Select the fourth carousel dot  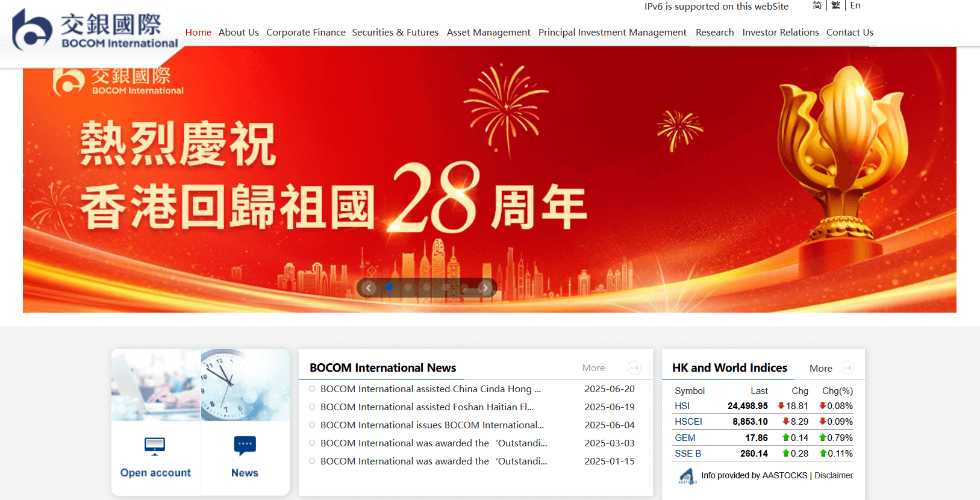(x=446, y=287)
